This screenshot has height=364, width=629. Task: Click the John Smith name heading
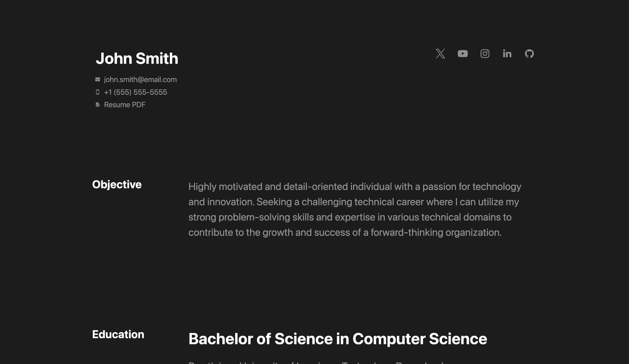[137, 58]
